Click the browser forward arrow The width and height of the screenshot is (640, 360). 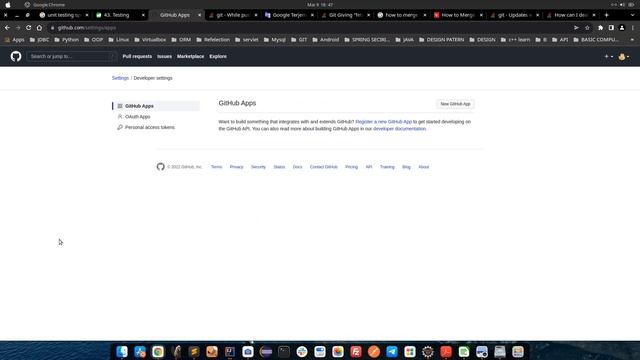(x=18, y=28)
